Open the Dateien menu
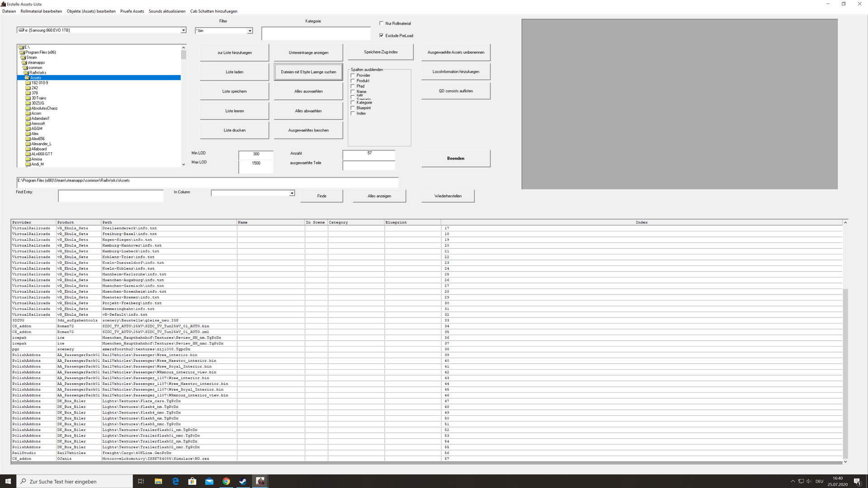Image resolution: width=868 pixels, height=488 pixels. pos(9,11)
